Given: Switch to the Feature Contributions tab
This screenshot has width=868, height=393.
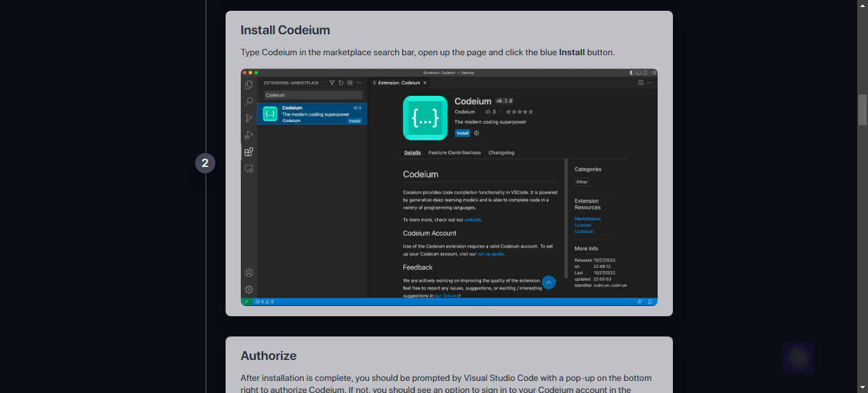Looking at the screenshot, I should click(x=454, y=152).
